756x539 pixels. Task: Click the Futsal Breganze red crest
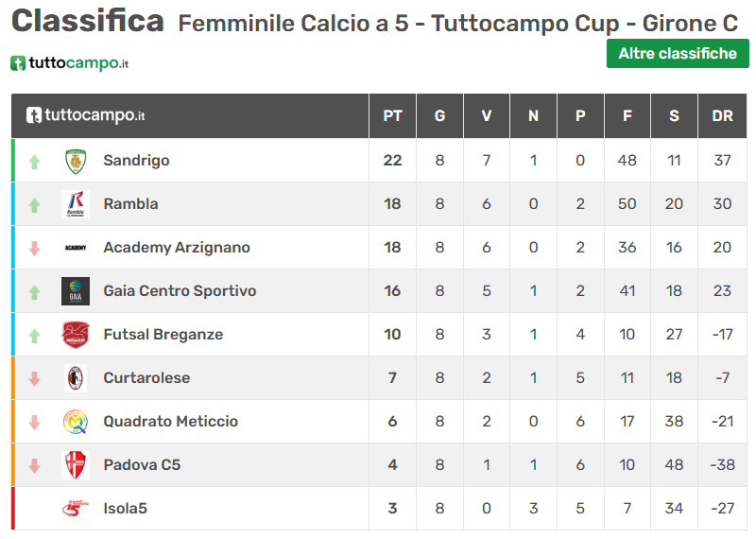(76, 335)
